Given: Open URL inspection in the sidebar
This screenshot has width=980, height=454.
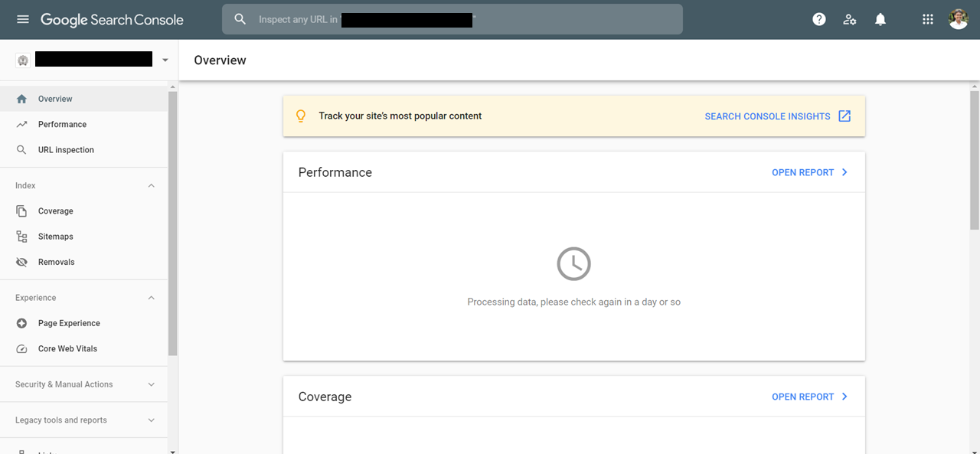Looking at the screenshot, I should pyautogui.click(x=83, y=150).
